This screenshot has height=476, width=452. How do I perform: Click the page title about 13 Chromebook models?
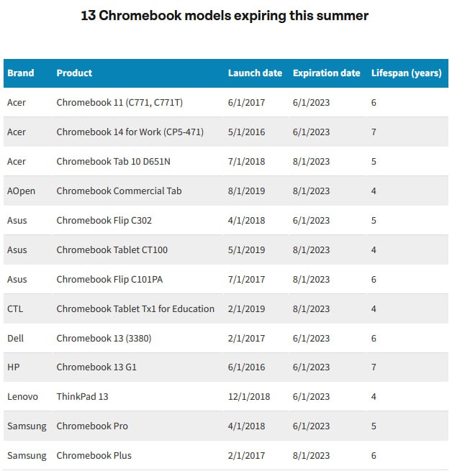tap(225, 16)
